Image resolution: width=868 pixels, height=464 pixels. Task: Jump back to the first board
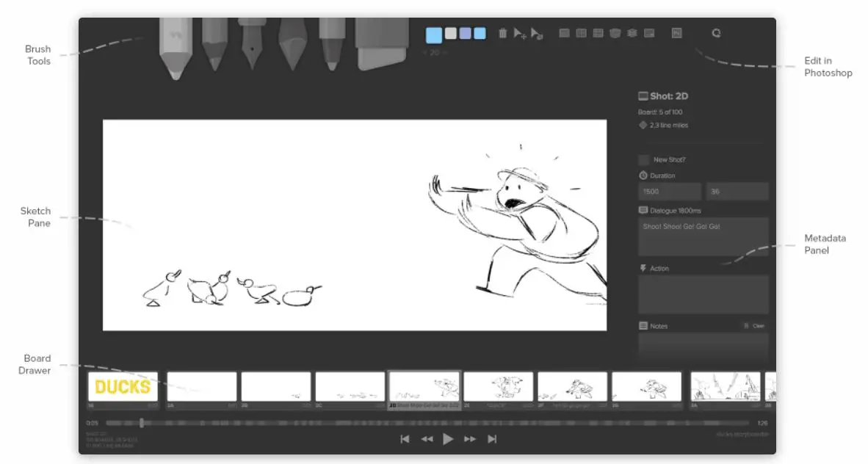pos(405,439)
